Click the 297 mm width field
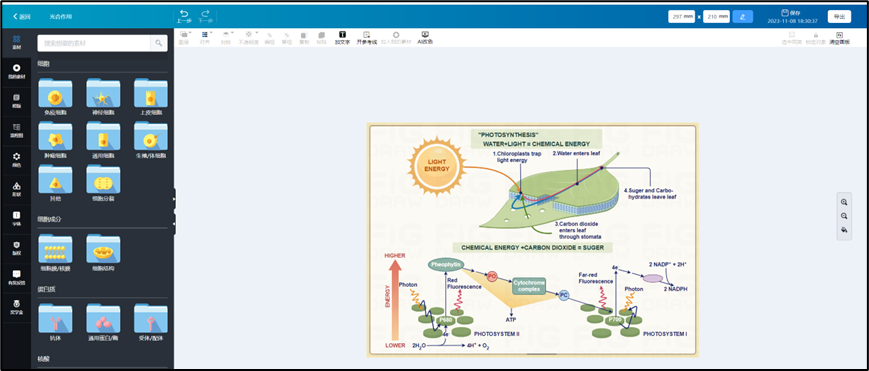Viewport: 869px width, 371px height. (x=682, y=17)
